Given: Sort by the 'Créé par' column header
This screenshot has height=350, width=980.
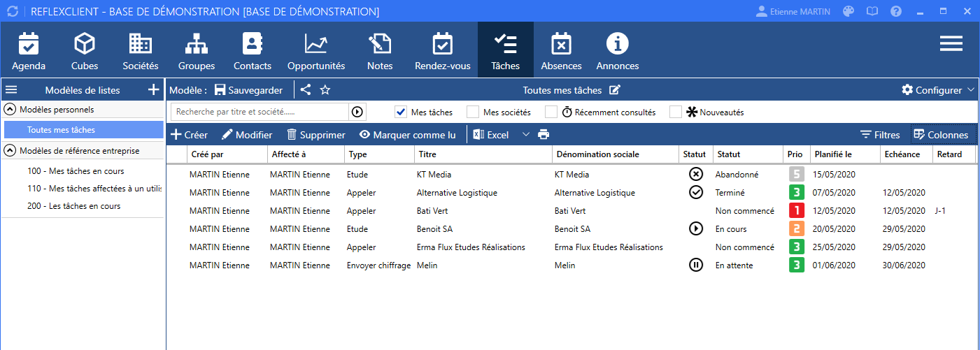Looking at the screenshot, I should (227, 154).
